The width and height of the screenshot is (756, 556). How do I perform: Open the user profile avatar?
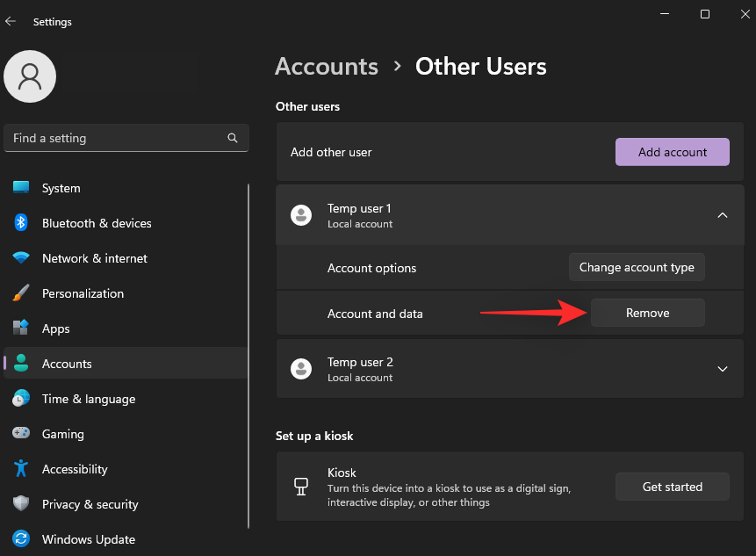pyautogui.click(x=30, y=76)
